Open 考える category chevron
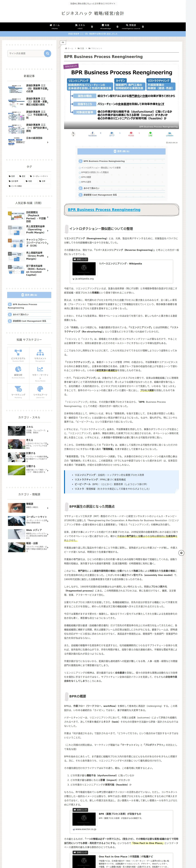This screenshot has height=868, width=196. (48, 444)
